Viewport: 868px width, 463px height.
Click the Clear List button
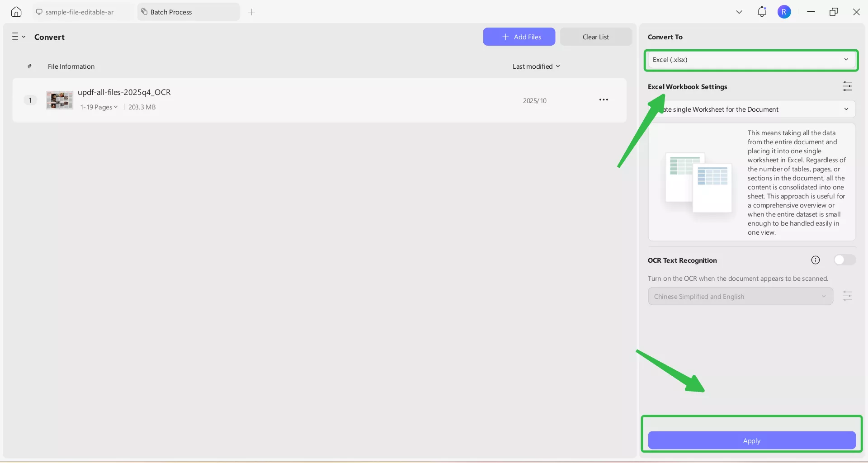(x=596, y=37)
